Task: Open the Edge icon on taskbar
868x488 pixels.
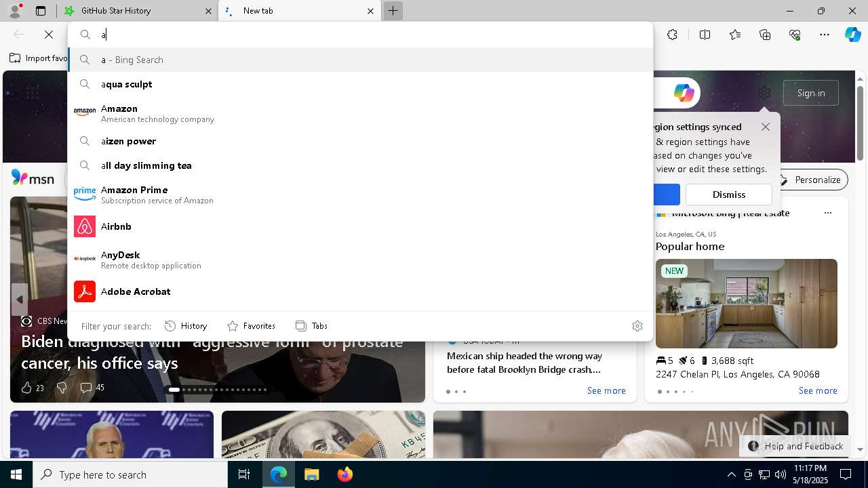Action: 279,474
